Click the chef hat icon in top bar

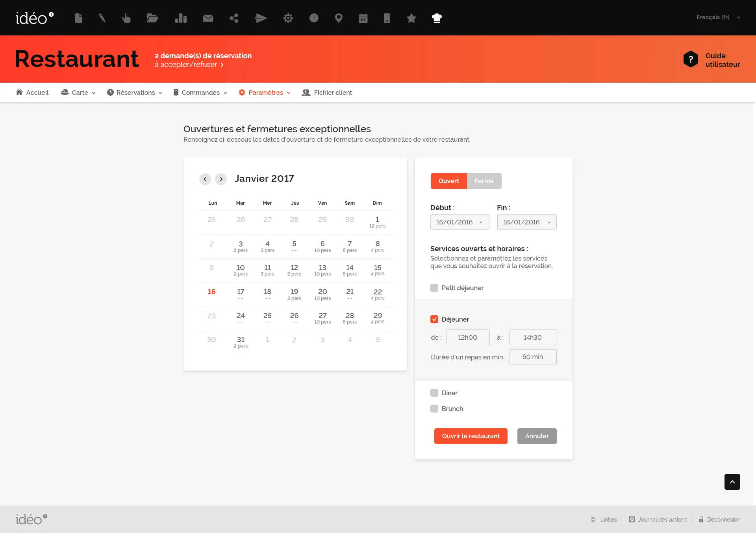(x=437, y=18)
